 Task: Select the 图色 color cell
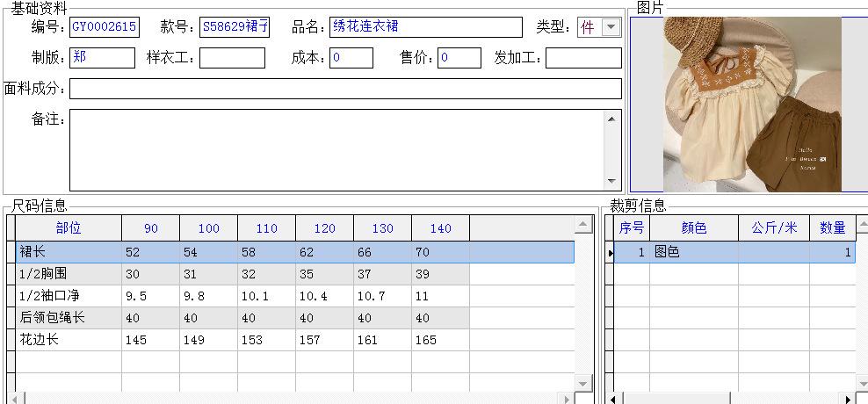[x=693, y=252]
